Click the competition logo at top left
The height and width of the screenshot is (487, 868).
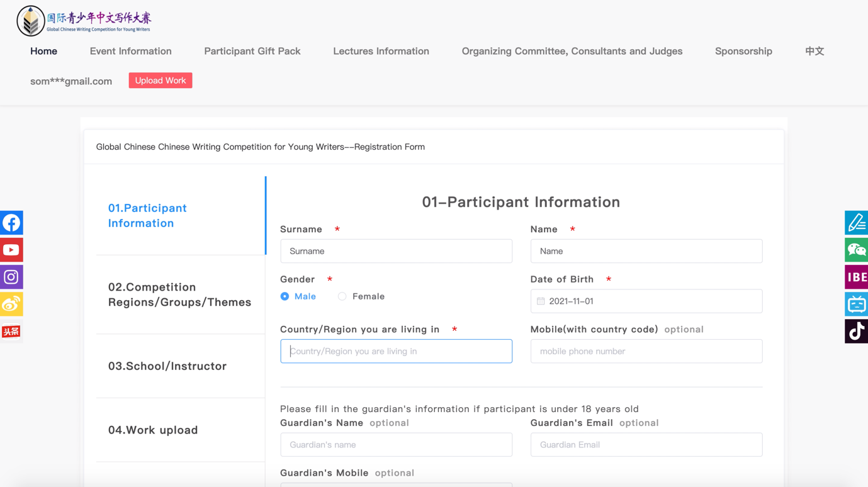point(84,21)
